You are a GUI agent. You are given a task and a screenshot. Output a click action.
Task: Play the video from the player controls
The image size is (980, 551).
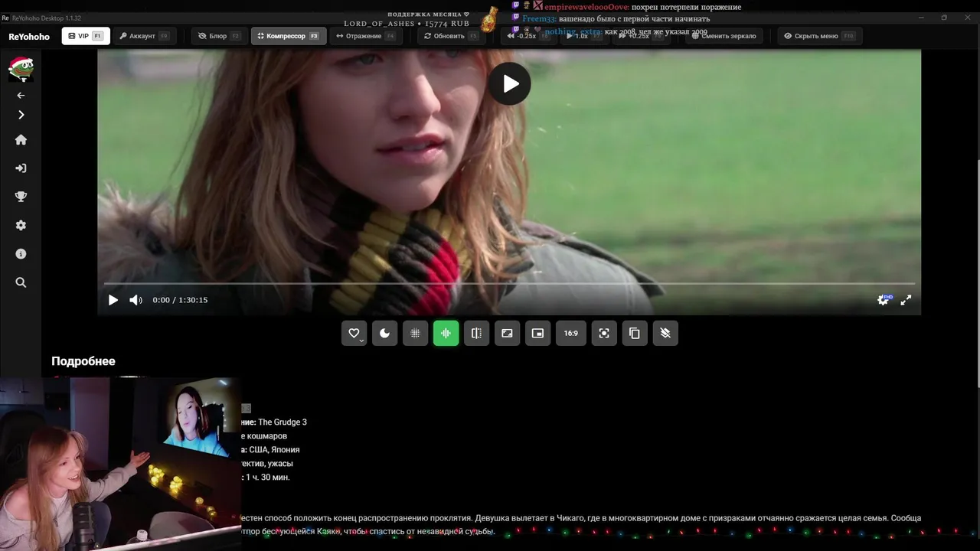click(113, 300)
